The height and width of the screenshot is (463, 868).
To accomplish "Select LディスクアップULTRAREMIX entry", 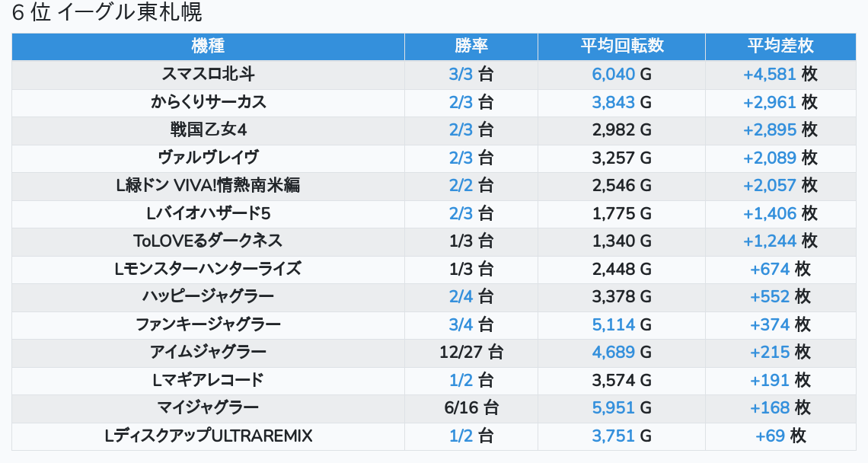I will (208, 436).
